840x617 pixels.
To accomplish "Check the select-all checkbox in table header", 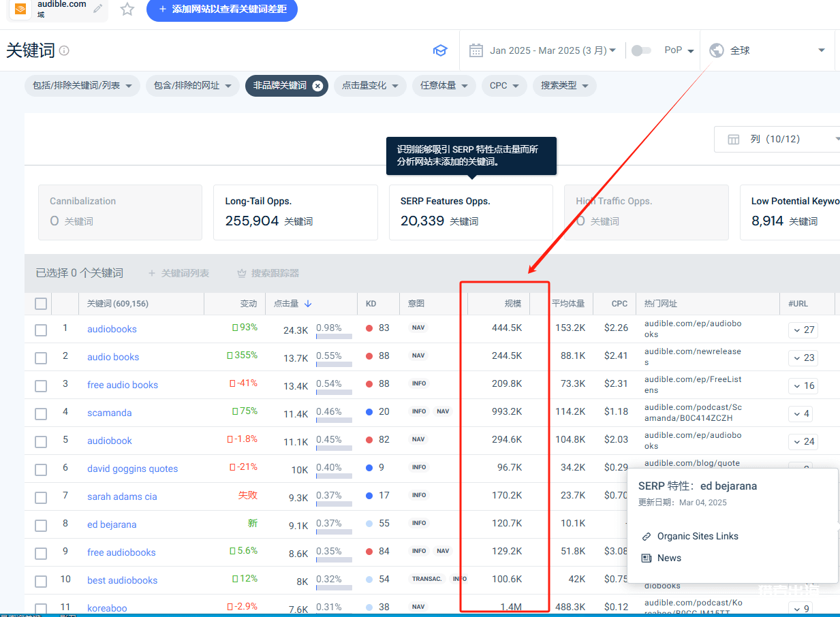I will [41, 304].
